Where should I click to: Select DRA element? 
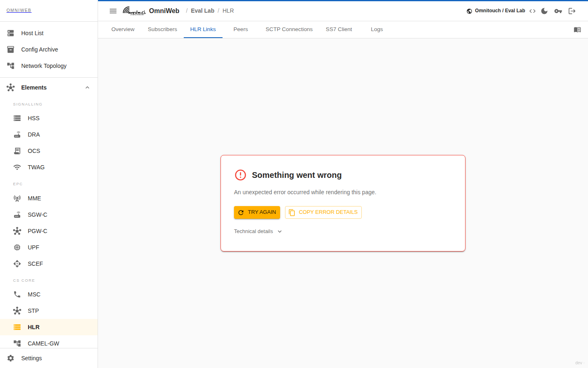49,135
